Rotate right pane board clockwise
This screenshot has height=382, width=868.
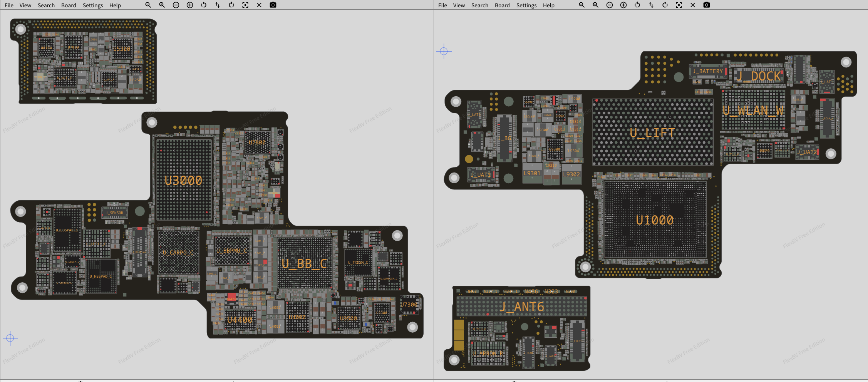click(x=665, y=5)
